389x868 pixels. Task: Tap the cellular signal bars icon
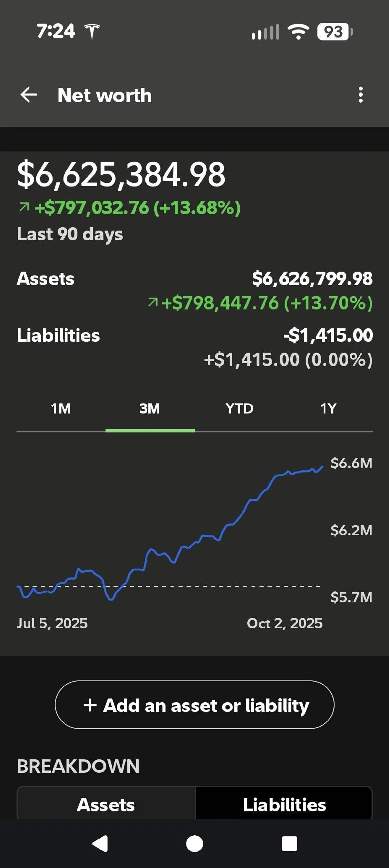pos(265,32)
